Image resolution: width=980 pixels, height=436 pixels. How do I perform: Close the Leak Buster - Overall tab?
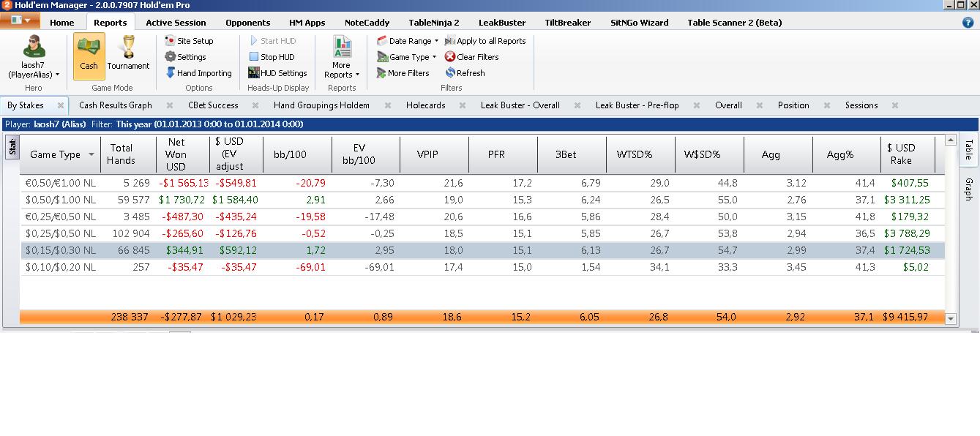(577, 105)
